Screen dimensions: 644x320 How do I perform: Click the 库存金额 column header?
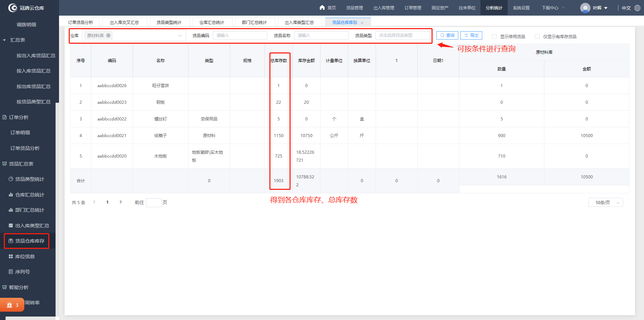pyautogui.click(x=306, y=60)
